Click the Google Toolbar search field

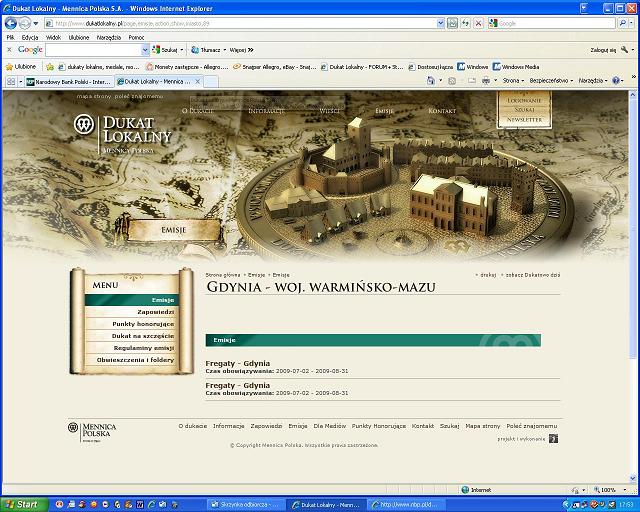pyautogui.click(x=93, y=50)
